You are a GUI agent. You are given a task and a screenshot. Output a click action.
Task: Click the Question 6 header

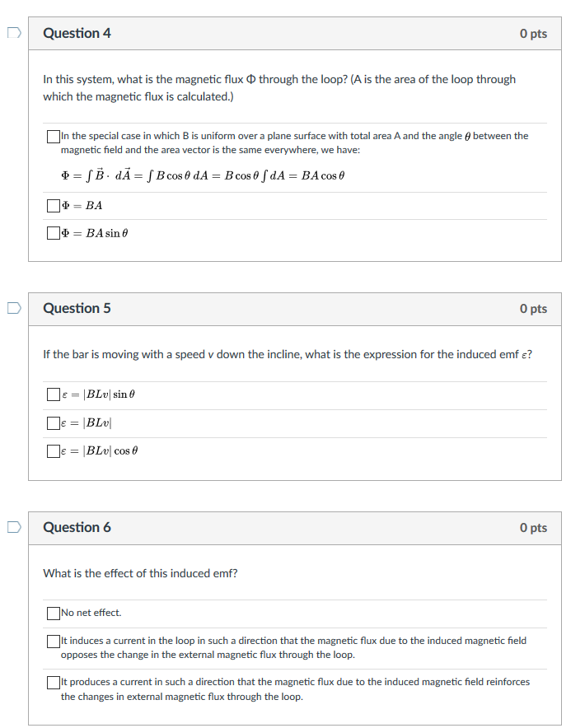pyautogui.click(x=77, y=527)
